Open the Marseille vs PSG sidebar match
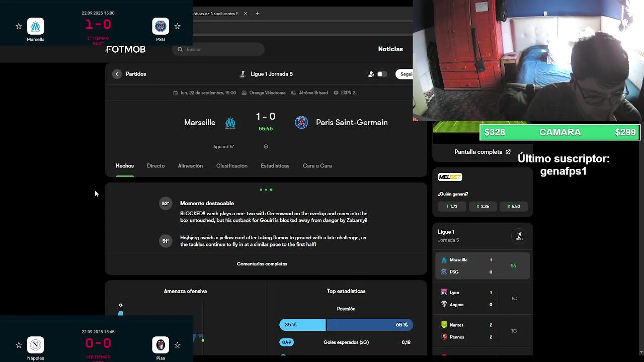Viewport: 644px width, 362px height. click(482, 266)
